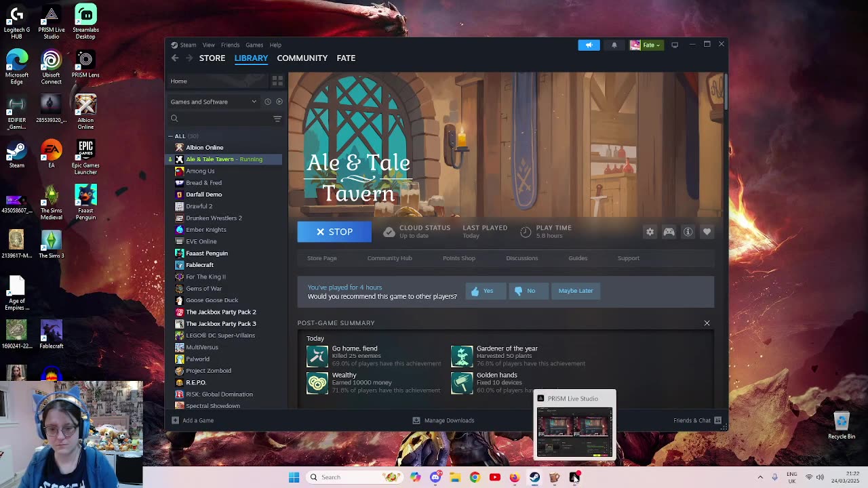Viewport: 868px width, 488px height.
Task: Select Maybe Later for recommendation prompt
Action: (576, 291)
